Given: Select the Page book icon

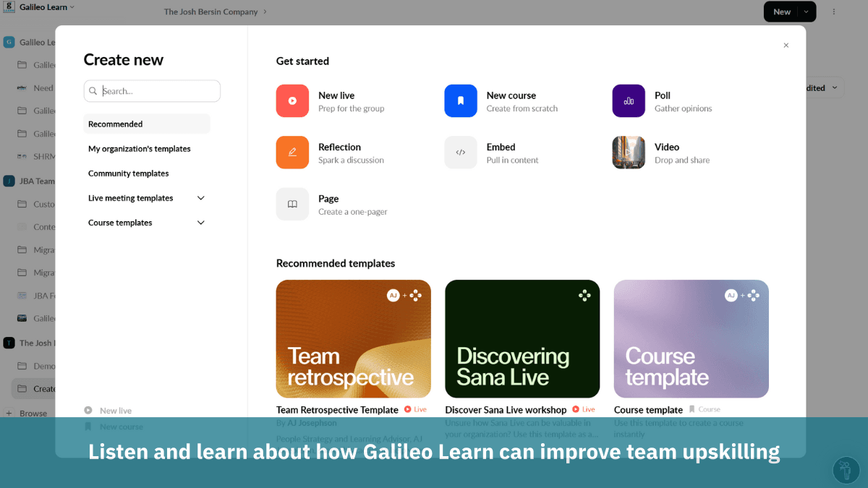Looking at the screenshot, I should (292, 204).
